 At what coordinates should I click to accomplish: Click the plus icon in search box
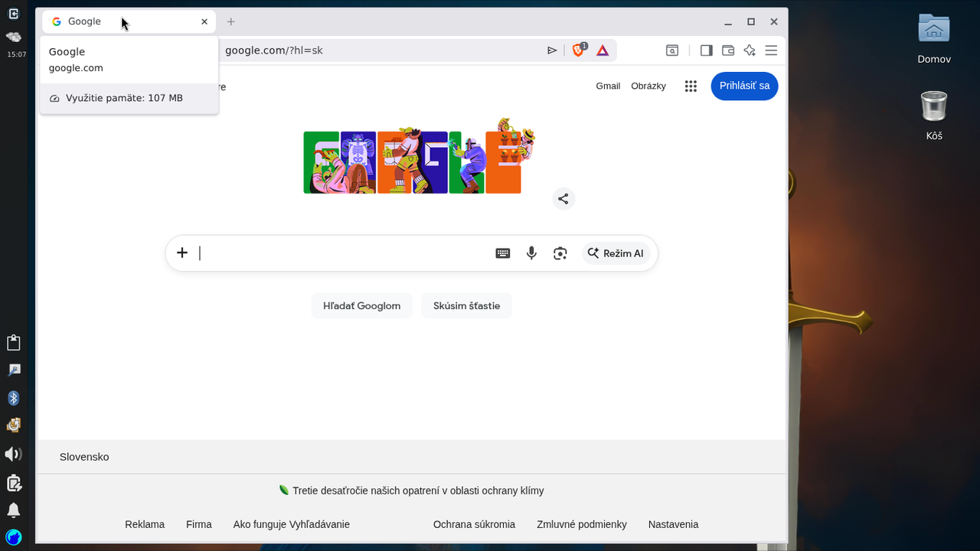click(182, 253)
